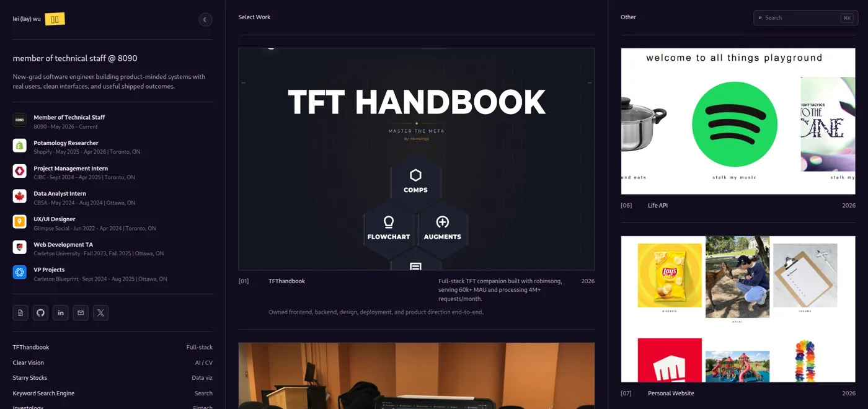Click the [06] index label
Viewport: 868px width, 409px height.
pyautogui.click(x=626, y=206)
